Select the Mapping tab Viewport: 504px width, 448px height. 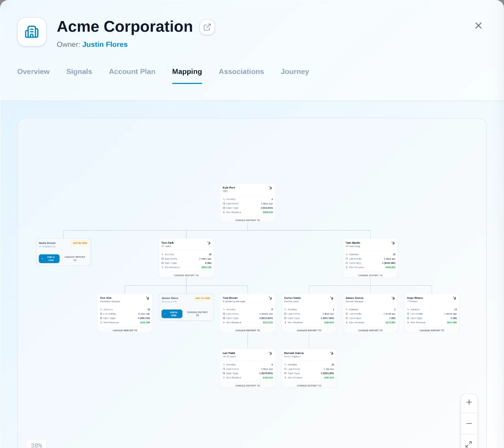coord(187,72)
